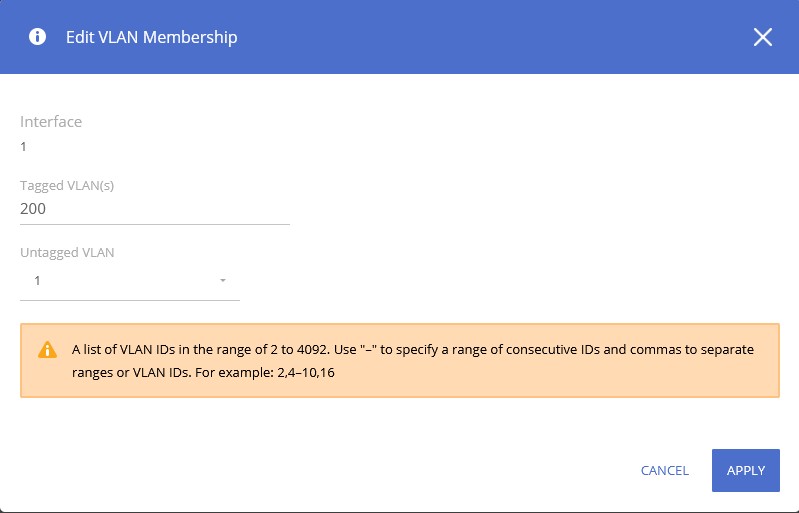The image size is (799, 513).
Task: Click the underline beneath Tagged VLAN field
Action: click(155, 224)
